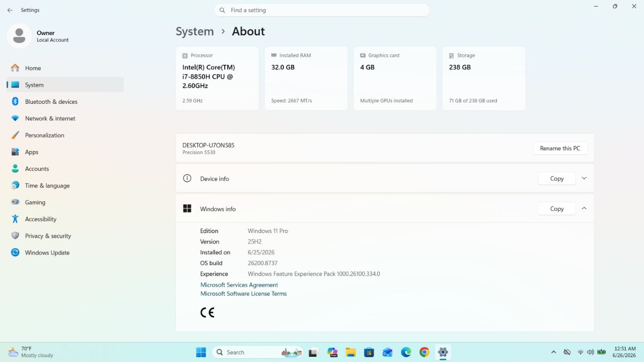Open the weather widget showing 70°F
This screenshot has width=644, height=362.
[31, 352]
